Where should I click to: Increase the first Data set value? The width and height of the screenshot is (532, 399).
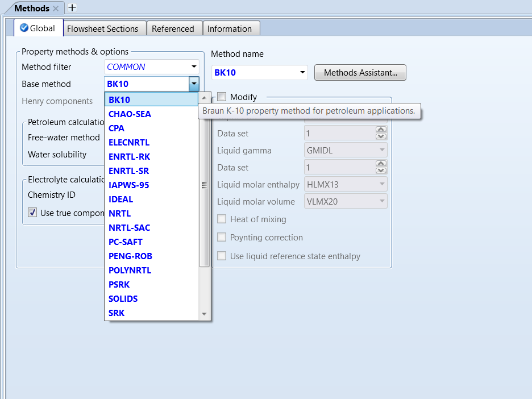[381, 129]
